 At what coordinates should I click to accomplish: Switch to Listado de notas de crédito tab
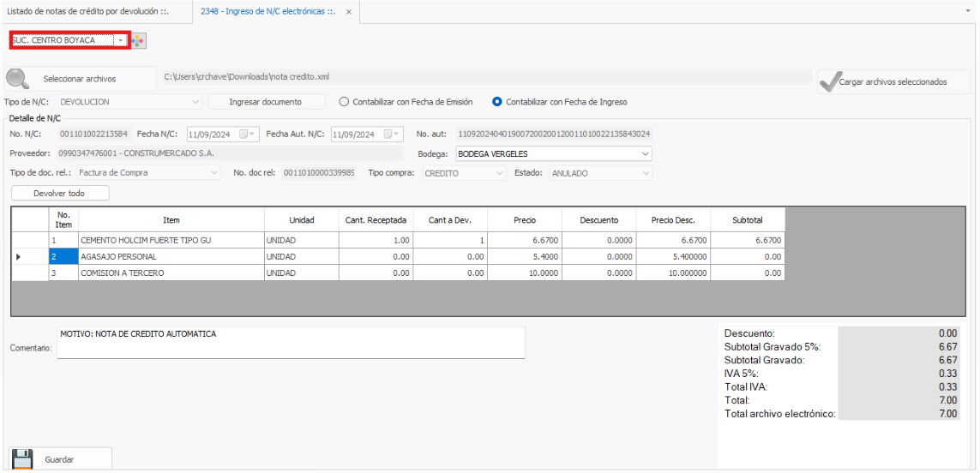coord(93,12)
